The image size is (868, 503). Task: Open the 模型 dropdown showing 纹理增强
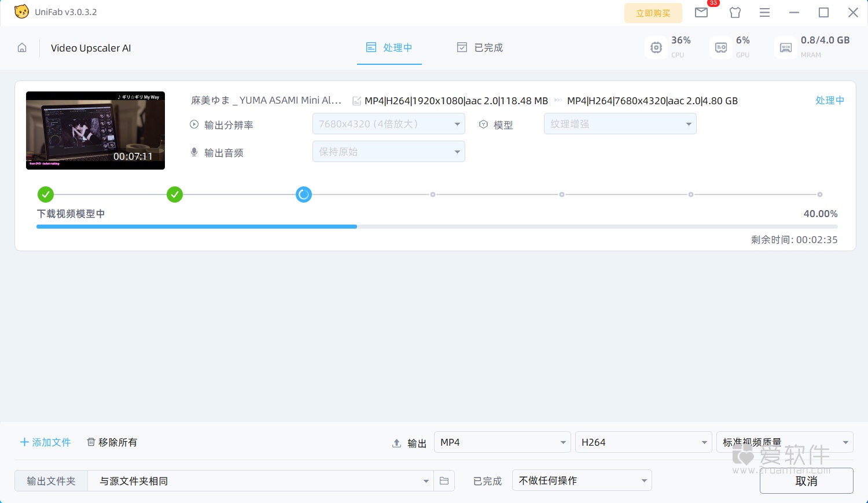[620, 123]
